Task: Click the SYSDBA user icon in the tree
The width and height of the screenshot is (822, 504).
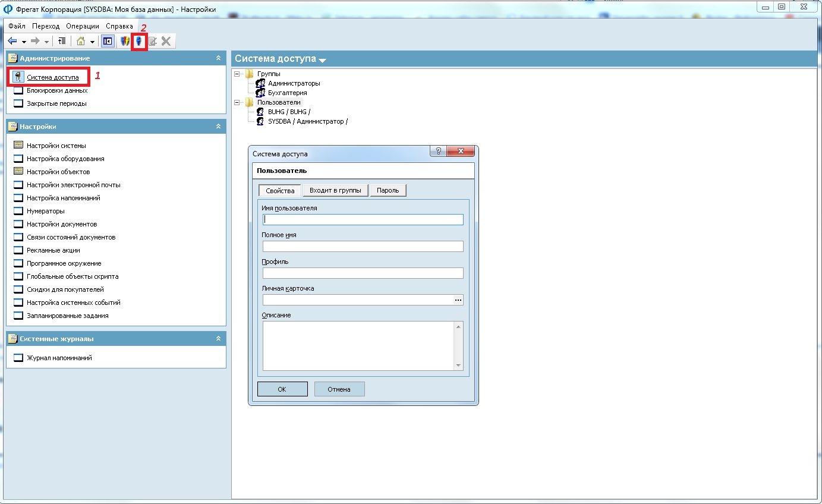Action: click(260, 121)
